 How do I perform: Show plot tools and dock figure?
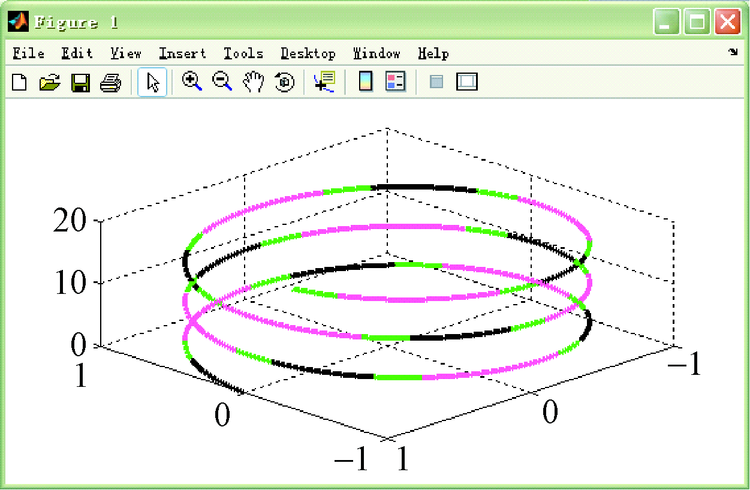pyautogui.click(x=467, y=83)
